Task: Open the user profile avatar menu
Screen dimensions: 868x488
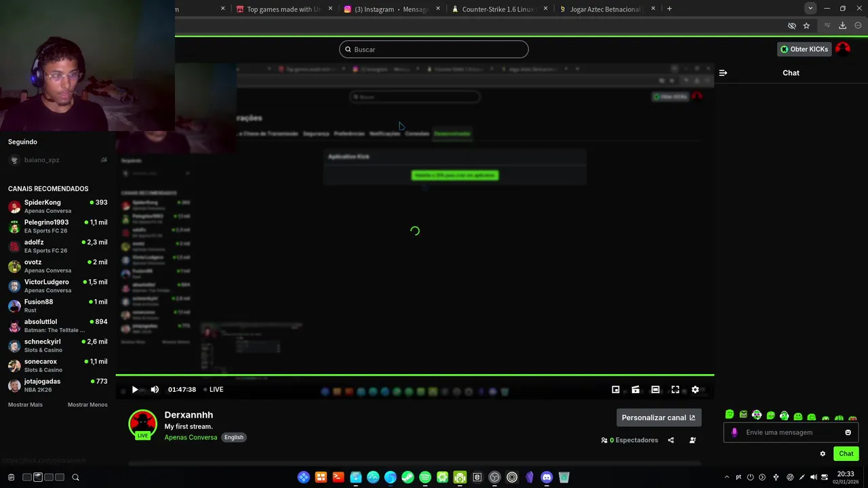Action: (x=843, y=48)
